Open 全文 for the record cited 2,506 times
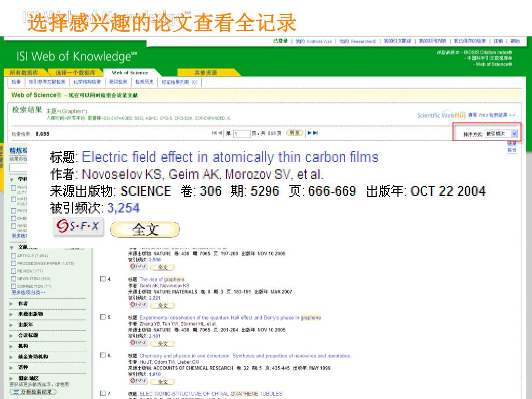 (x=163, y=268)
